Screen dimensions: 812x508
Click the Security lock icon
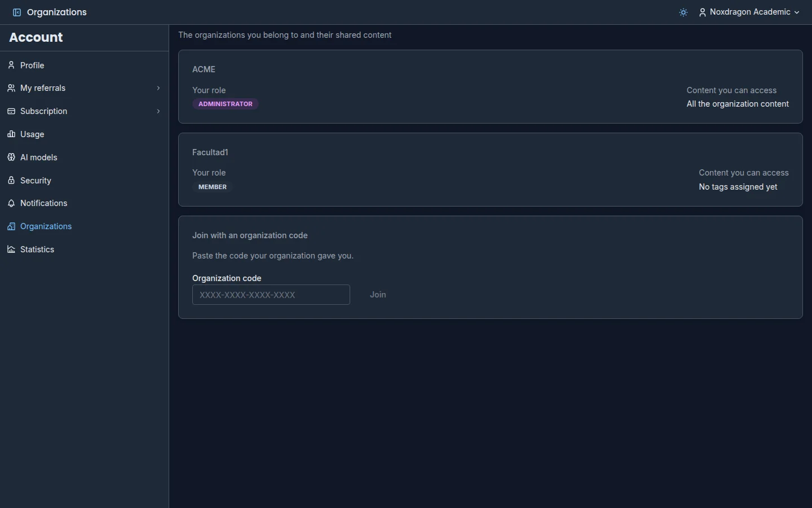[11, 181]
